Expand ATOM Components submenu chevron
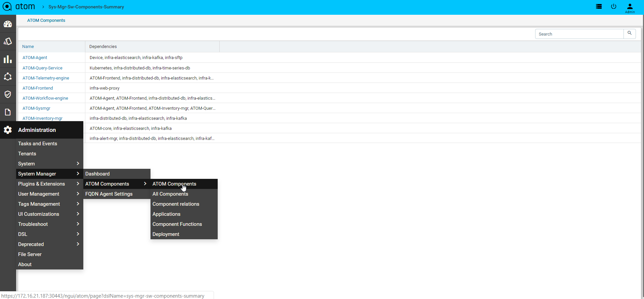The height and width of the screenshot is (299, 644). (x=145, y=184)
